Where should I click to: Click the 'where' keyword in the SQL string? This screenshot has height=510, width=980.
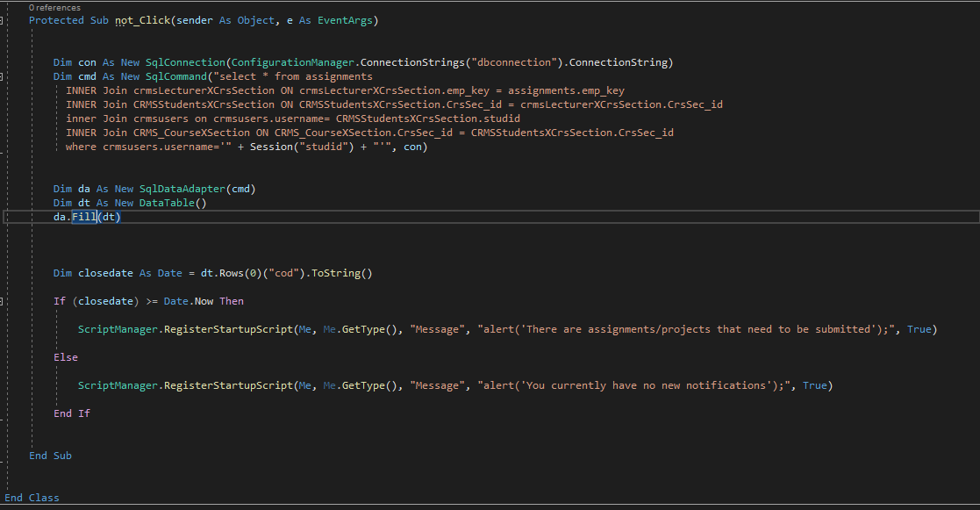click(x=82, y=147)
